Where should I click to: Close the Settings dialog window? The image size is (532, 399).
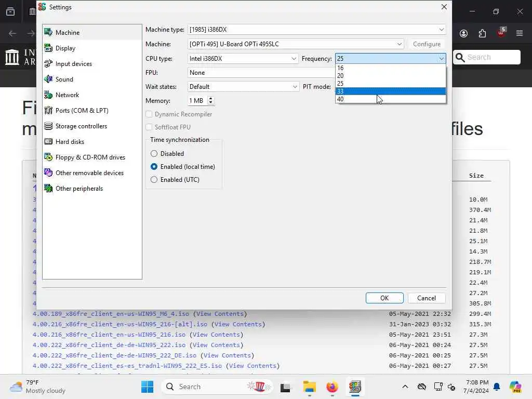coord(444,7)
